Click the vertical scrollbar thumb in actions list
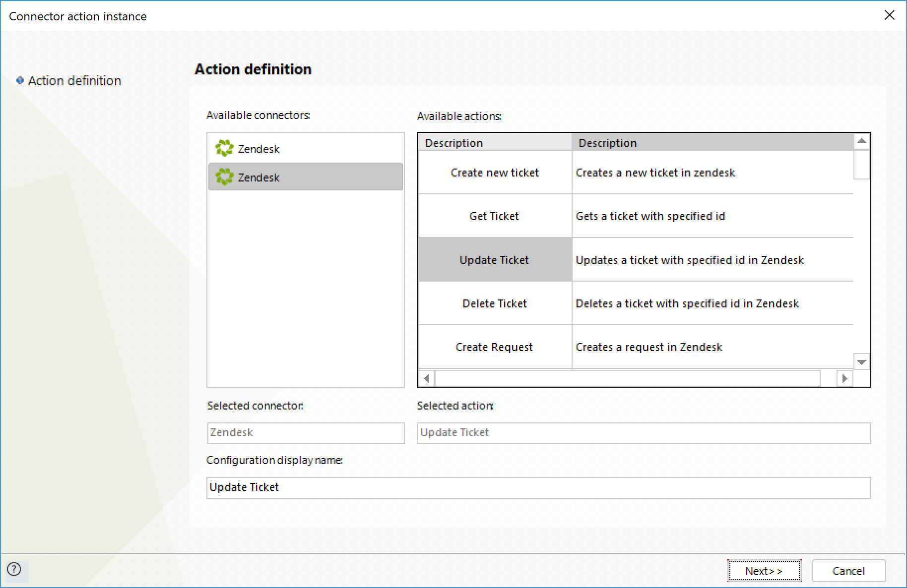Viewport: 907px width, 588px height. tap(862, 164)
